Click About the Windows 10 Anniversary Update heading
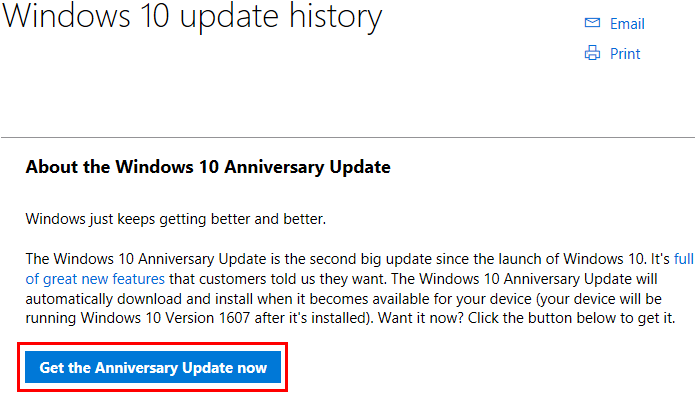This screenshot has height=399, width=695. (x=208, y=167)
